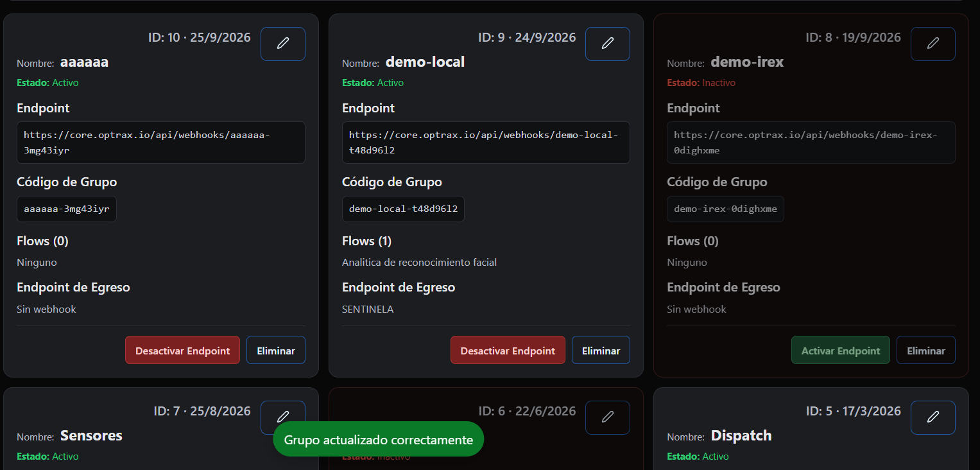Screen dimensions: 980x470
Task: Select 'ID: 8 · 19/9/2026' header text
Action: (854, 37)
